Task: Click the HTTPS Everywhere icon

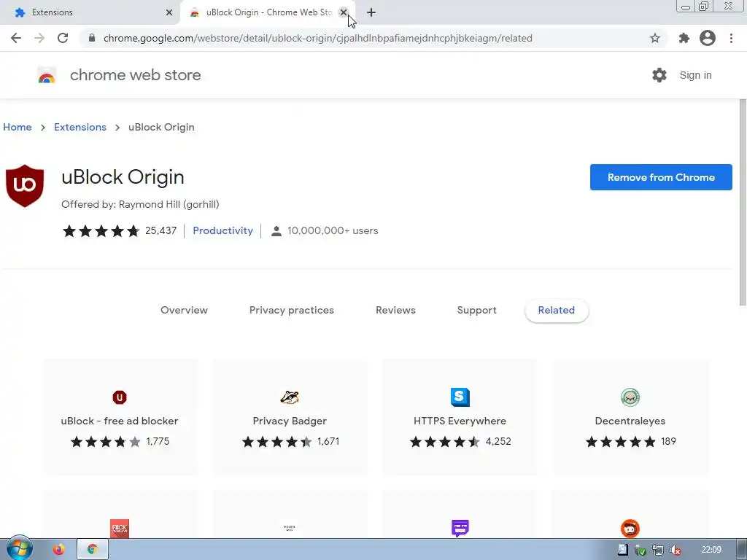Action: pos(460,397)
